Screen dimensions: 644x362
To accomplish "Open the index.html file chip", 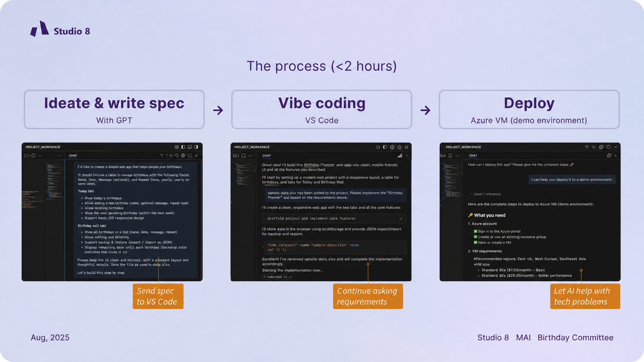I will coord(277,277).
